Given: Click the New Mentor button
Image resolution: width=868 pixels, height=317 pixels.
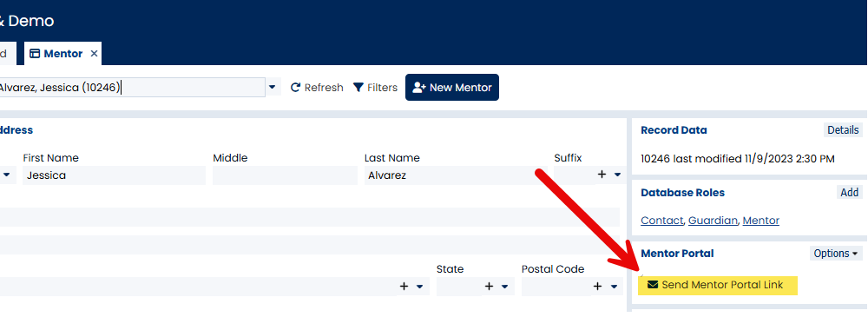Looking at the screenshot, I should pos(451,88).
